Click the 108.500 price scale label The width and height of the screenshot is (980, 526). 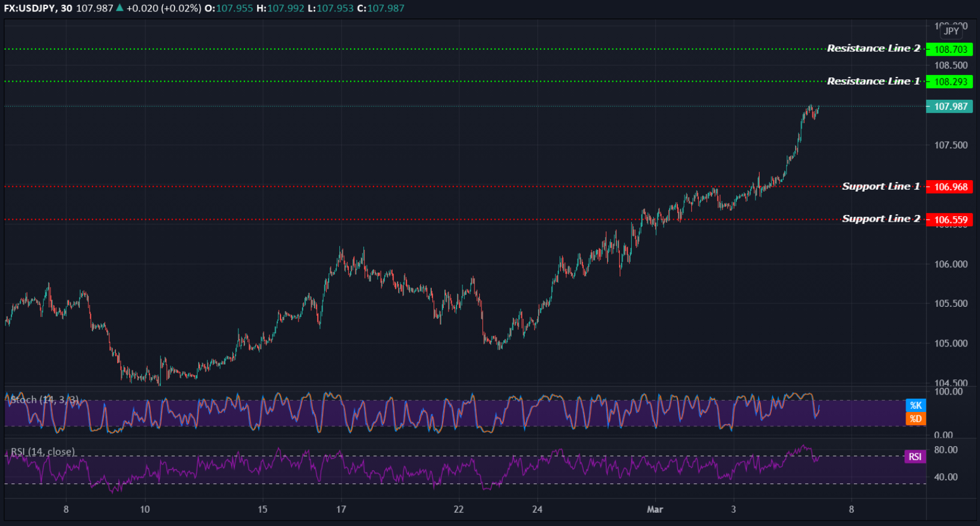(951, 65)
